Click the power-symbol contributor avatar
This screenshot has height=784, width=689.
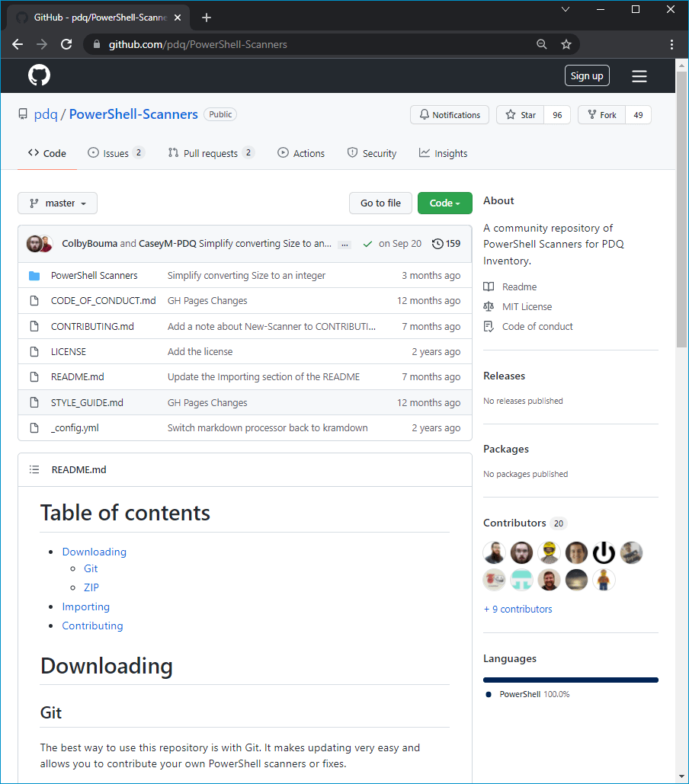point(604,552)
